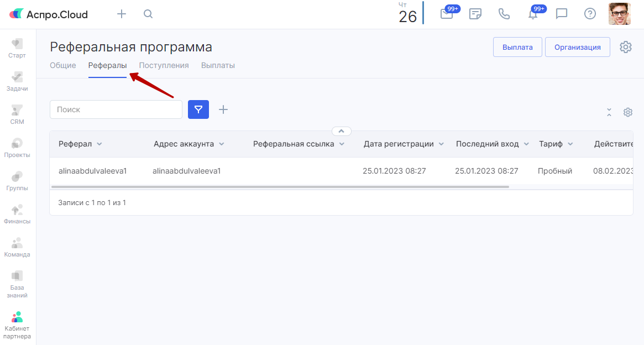
Task: Open Группы in the sidebar
Action: tap(17, 181)
